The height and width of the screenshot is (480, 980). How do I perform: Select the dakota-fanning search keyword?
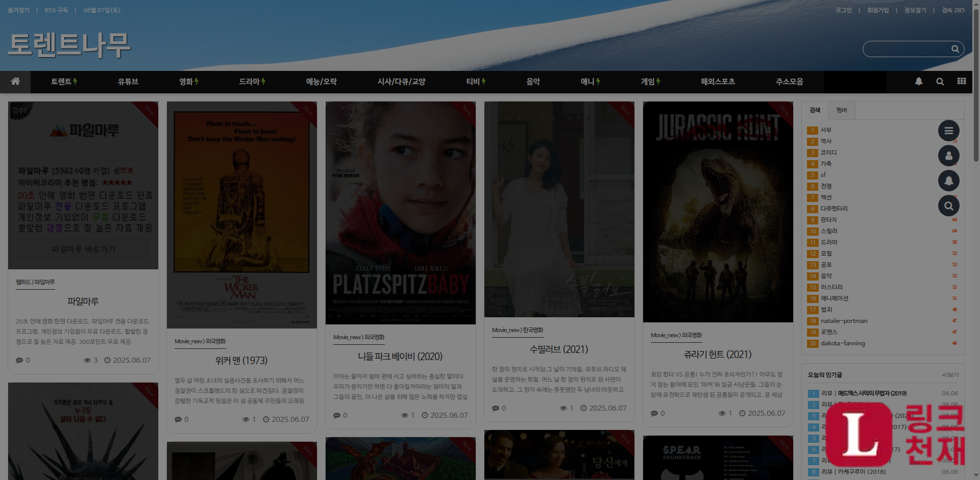tap(843, 343)
